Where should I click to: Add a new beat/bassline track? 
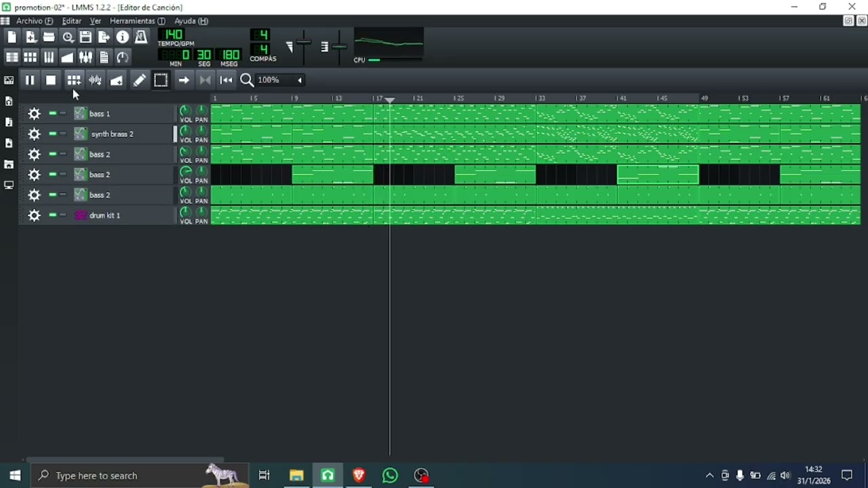pyautogui.click(x=74, y=80)
